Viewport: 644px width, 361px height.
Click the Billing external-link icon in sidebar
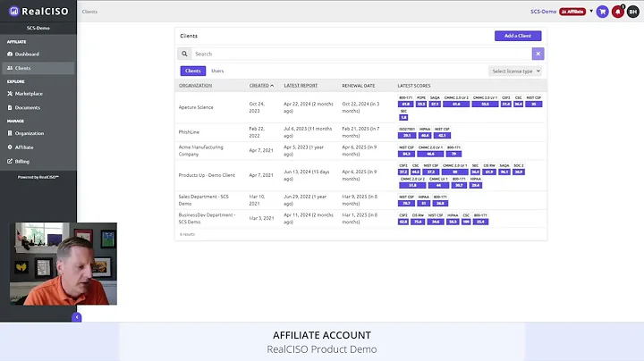pyautogui.click(x=10, y=161)
